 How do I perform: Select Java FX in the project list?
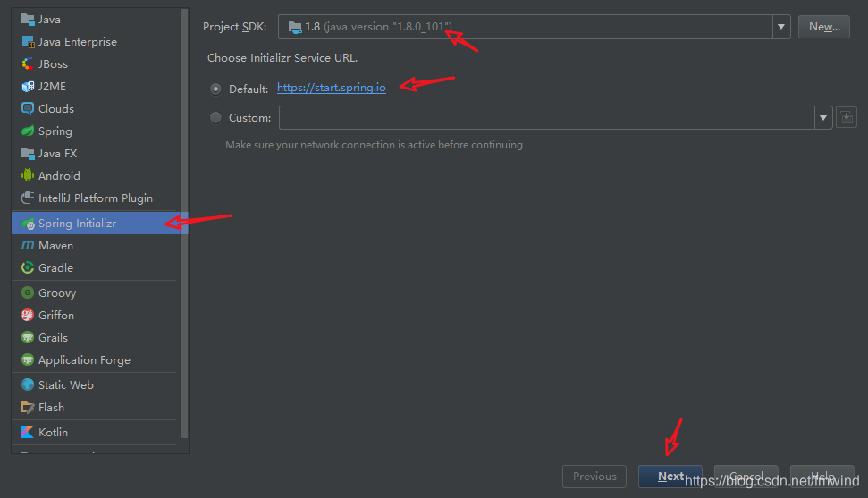tap(94, 154)
